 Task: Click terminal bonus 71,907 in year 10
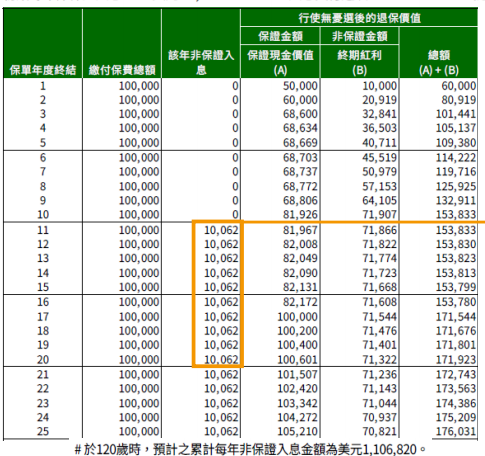click(380, 214)
